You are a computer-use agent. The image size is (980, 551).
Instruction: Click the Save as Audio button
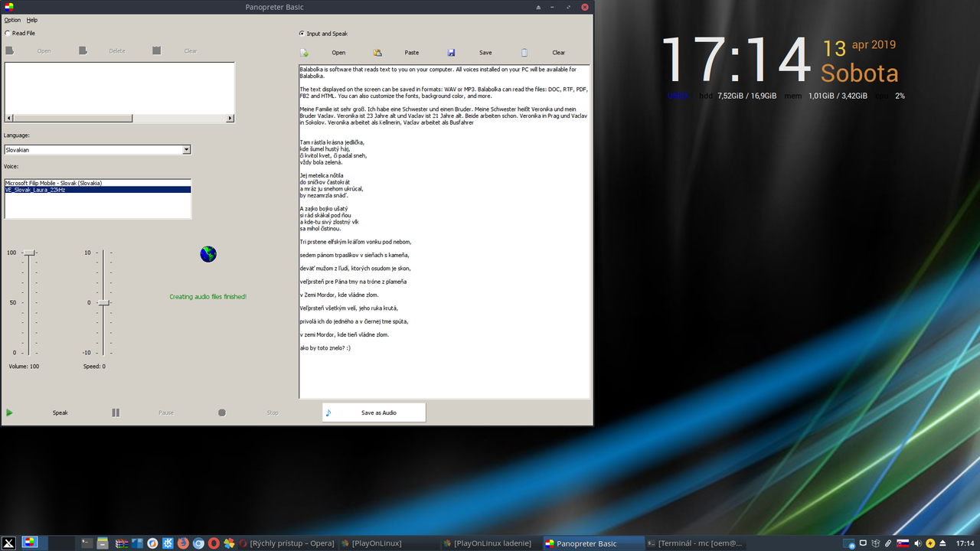click(x=374, y=412)
